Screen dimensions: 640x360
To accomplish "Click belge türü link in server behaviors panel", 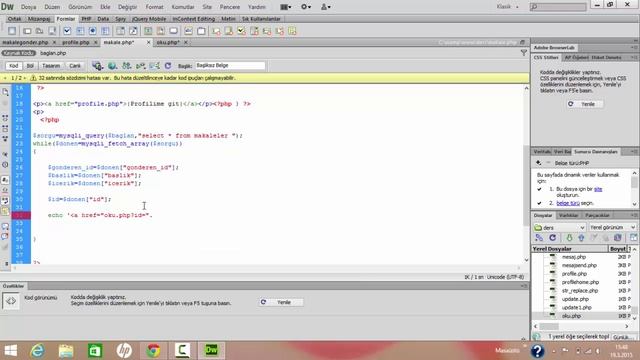I will [568, 203].
